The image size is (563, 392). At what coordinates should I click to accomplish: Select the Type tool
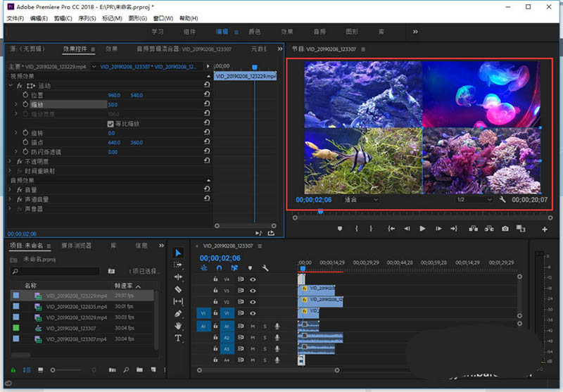pos(178,338)
